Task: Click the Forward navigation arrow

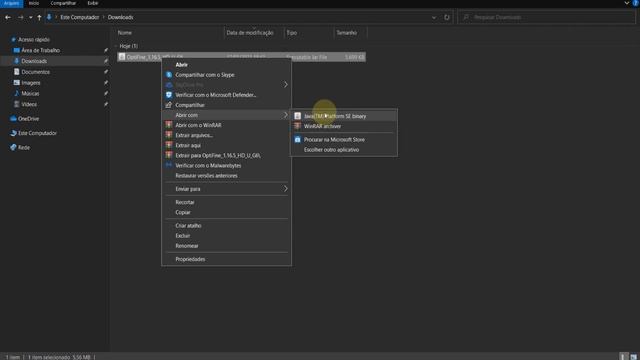Action: [x=20, y=18]
